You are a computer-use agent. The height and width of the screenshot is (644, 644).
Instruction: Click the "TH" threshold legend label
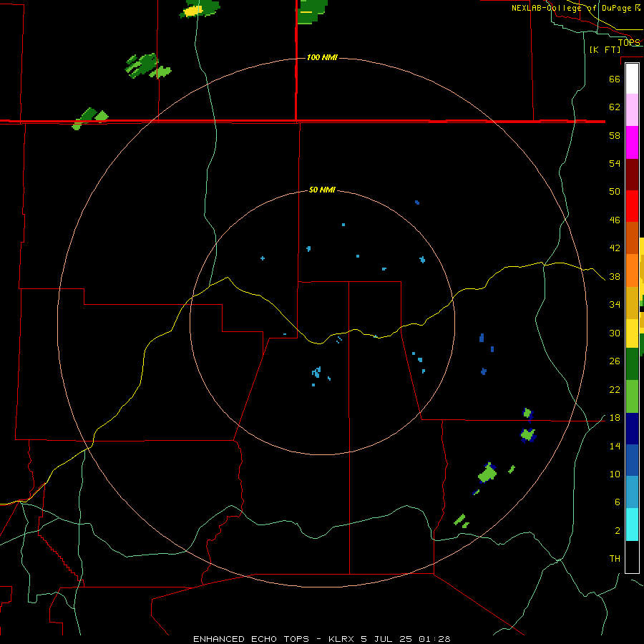pyautogui.click(x=615, y=559)
